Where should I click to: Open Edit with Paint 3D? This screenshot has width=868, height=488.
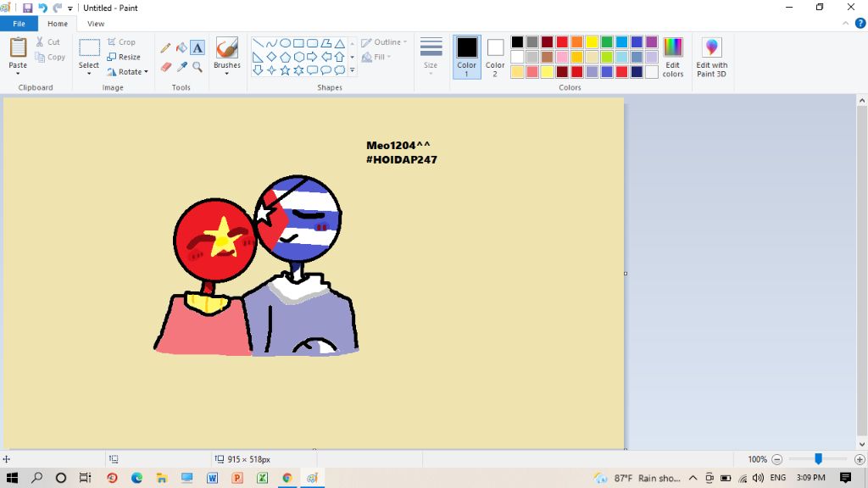(x=712, y=58)
